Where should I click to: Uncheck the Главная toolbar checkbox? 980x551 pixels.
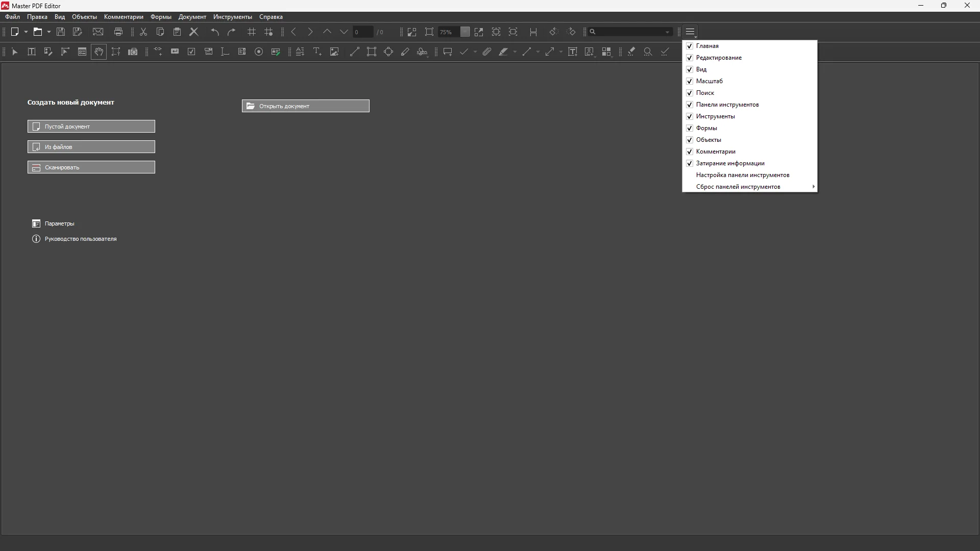click(690, 46)
